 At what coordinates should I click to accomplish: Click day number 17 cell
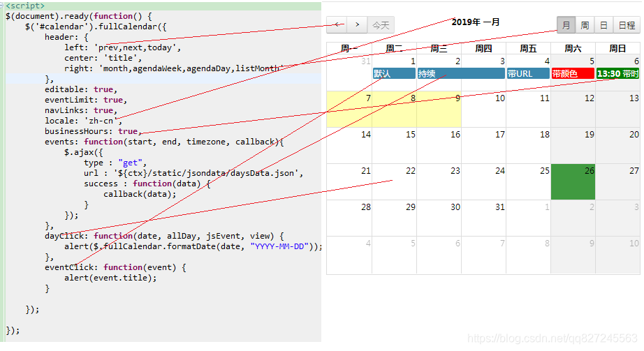483,145
